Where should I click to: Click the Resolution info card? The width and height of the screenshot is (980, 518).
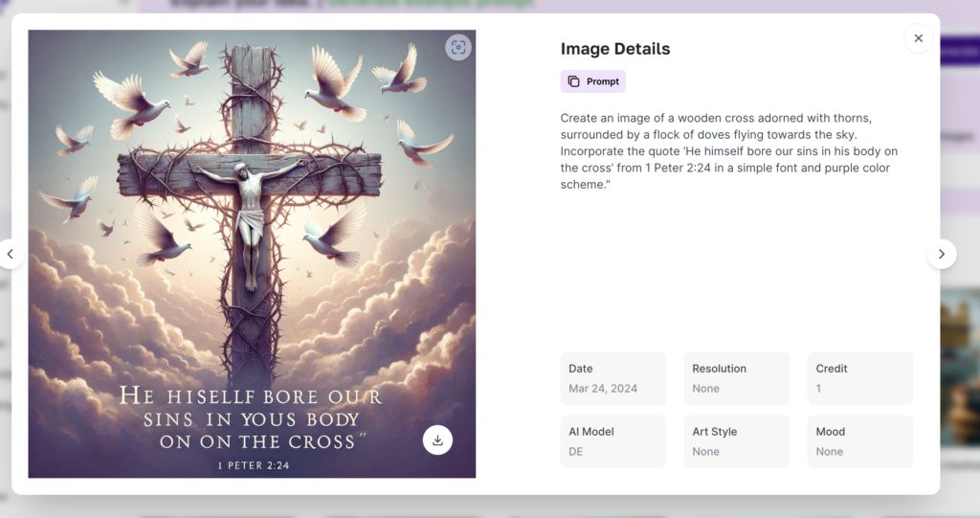736,378
